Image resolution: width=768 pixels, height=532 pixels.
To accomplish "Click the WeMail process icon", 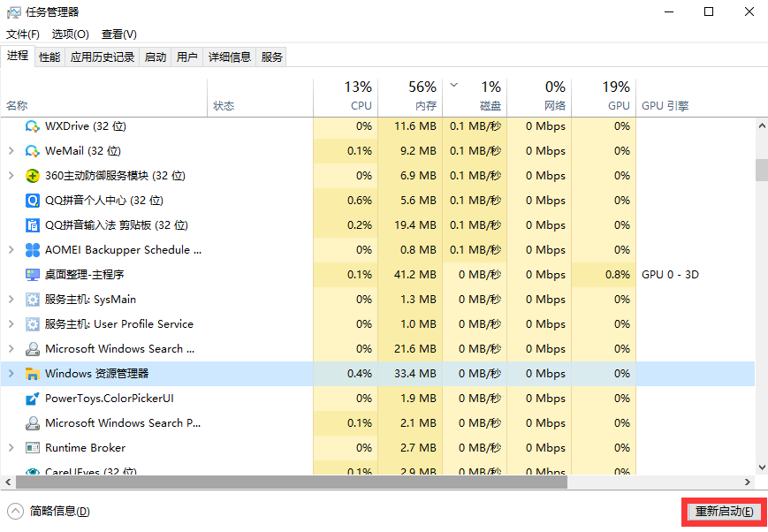I will pyautogui.click(x=33, y=151).
